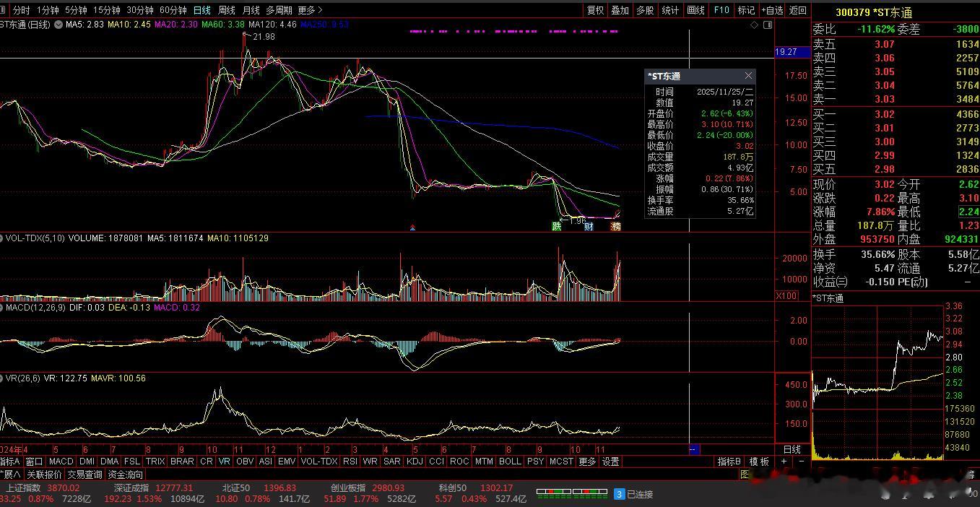Select the MACD indicator tab
The image size is (980, 507).
61,461
